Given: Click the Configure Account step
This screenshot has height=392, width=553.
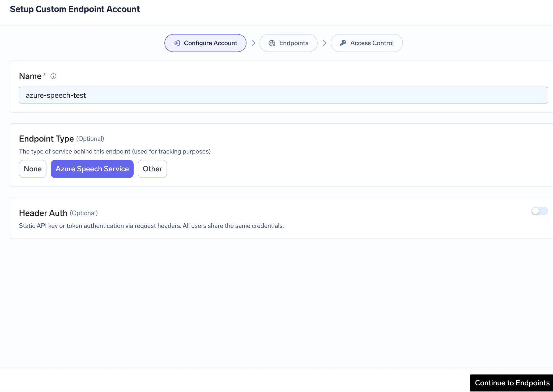Looking at the screenshot, I should pyautogui.click(x=205, y=43).
